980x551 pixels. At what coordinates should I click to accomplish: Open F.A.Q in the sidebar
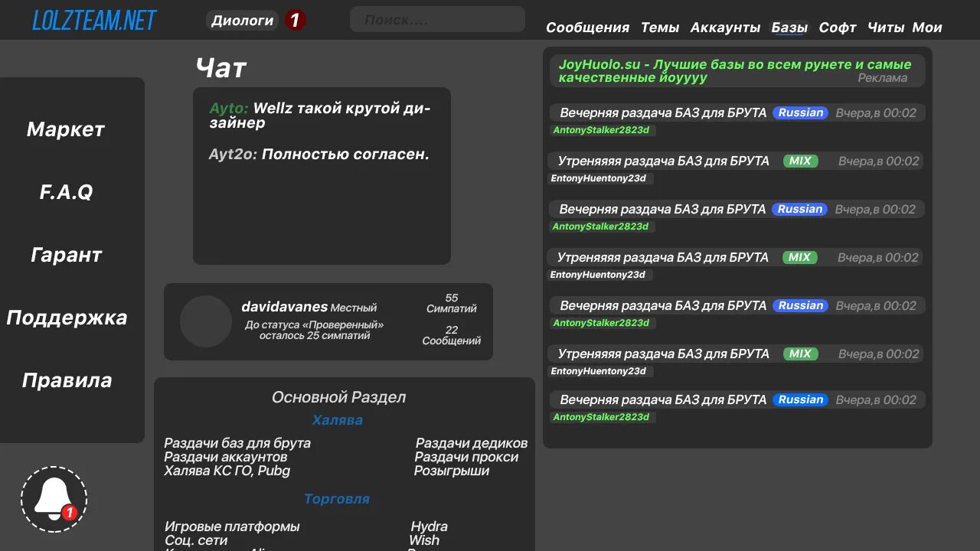66,192
